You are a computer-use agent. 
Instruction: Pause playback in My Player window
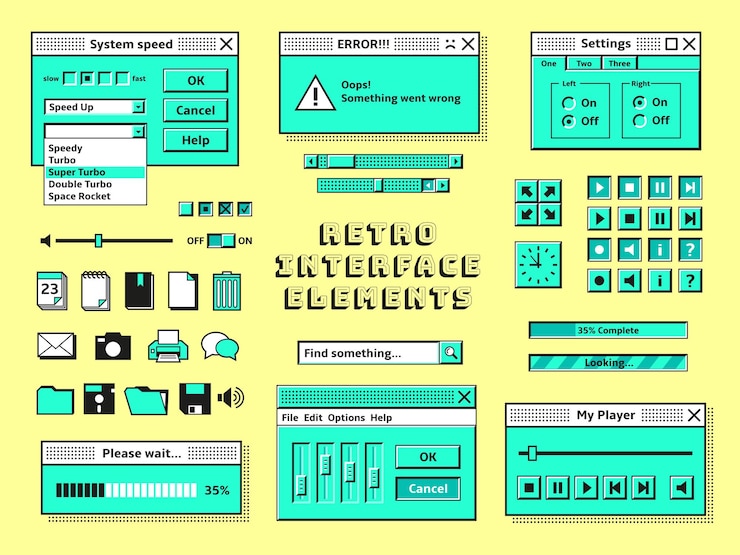click(x=557, y=488)
